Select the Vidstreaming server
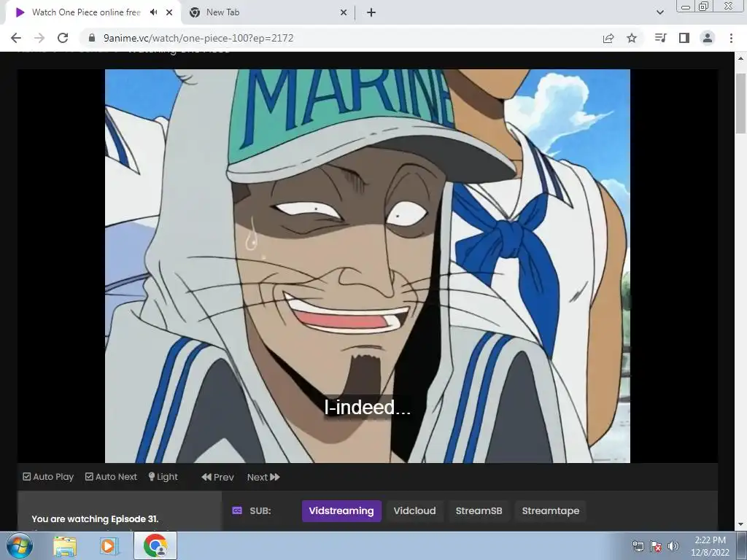This screenshot has height=560, width=747. (x=341, y=511)
